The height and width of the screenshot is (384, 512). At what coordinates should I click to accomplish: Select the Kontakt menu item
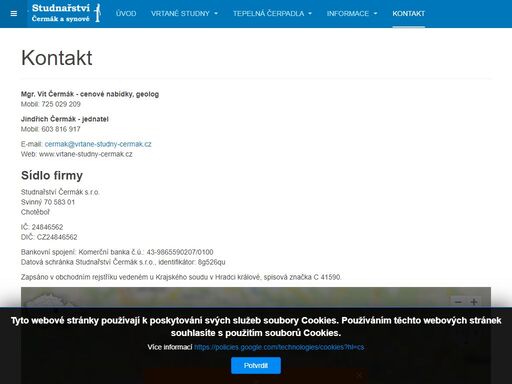click(408, 14)
